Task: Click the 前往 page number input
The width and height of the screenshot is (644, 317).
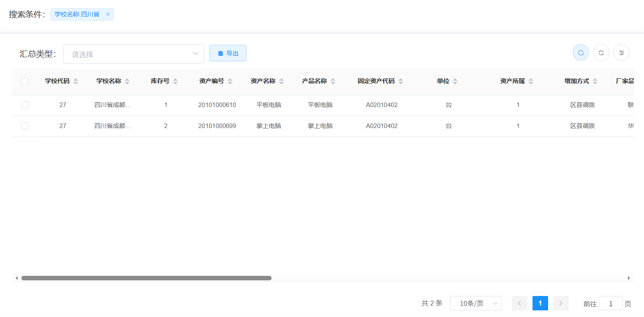Action: click(610, 303)
